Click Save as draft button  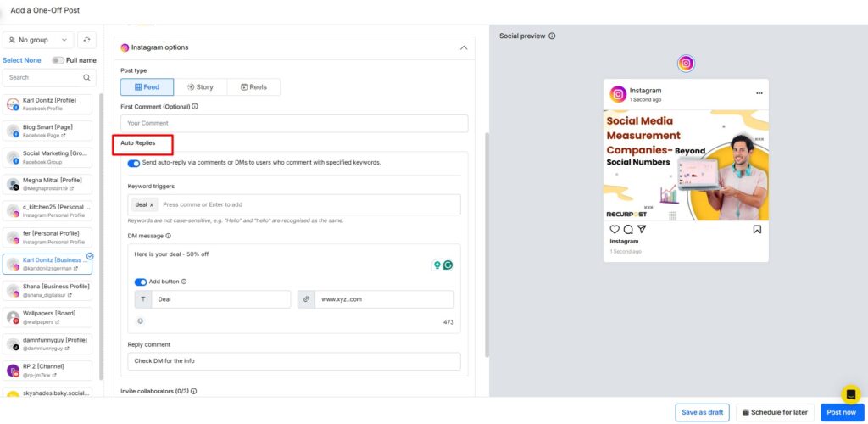(703, 412)
